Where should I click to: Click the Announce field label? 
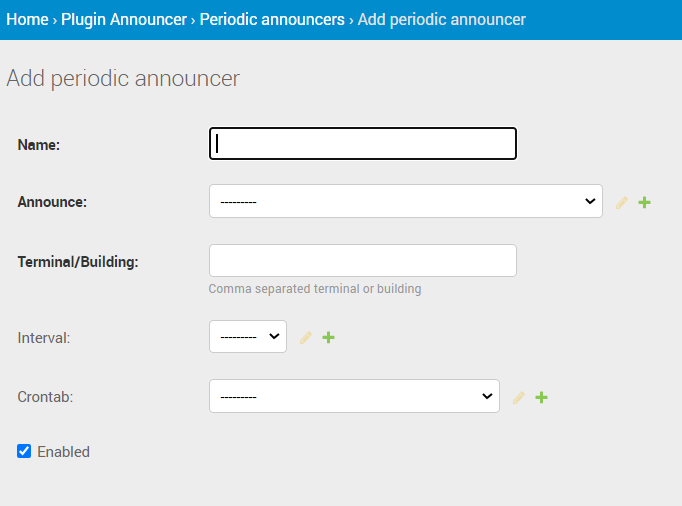click(52, 202)
